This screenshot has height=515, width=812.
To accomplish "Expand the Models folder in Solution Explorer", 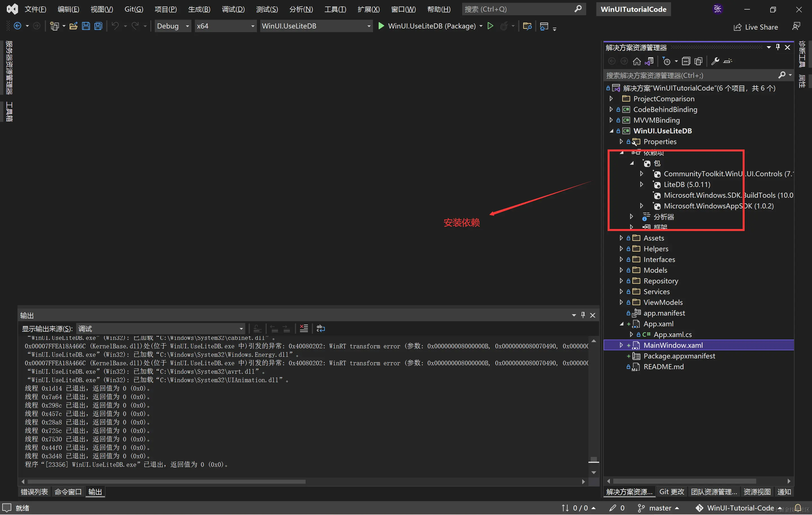I will point(621,270).
